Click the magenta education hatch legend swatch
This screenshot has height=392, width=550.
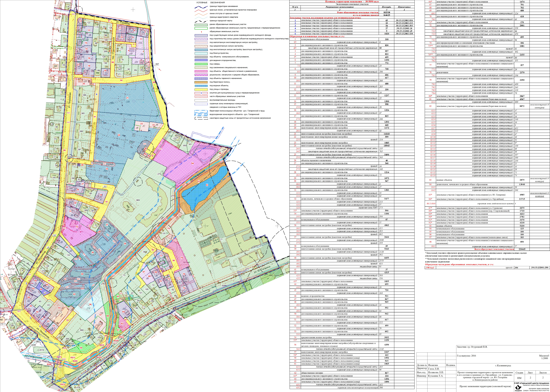pos(201,75)
